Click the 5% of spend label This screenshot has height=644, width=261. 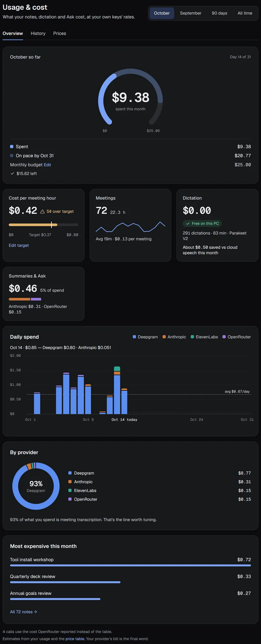[52, 290]
